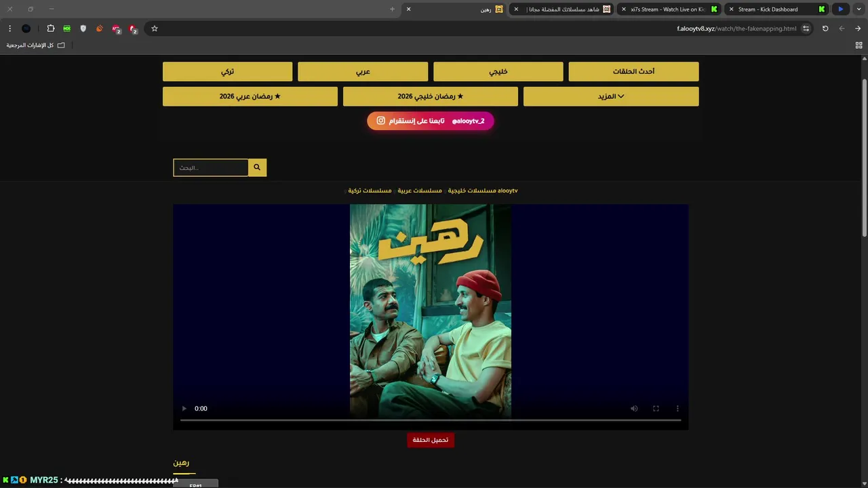Open مسلسلات تركية breadcrumb link
Image resolution: width=868 pixels, height=488 pixels.
tap(370, 190)
